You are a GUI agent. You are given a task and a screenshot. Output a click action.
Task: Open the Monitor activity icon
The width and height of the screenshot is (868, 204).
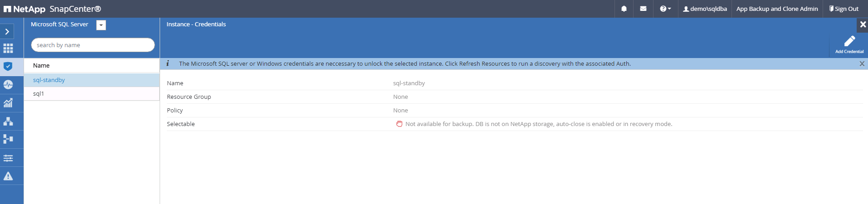pyautogui.click(x=8, y=85)
